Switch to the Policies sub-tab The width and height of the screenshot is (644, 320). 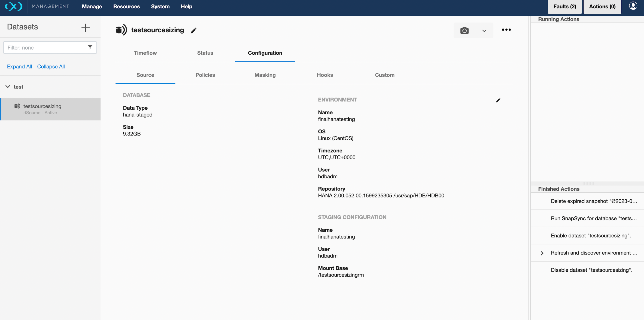tap(205, 75)
